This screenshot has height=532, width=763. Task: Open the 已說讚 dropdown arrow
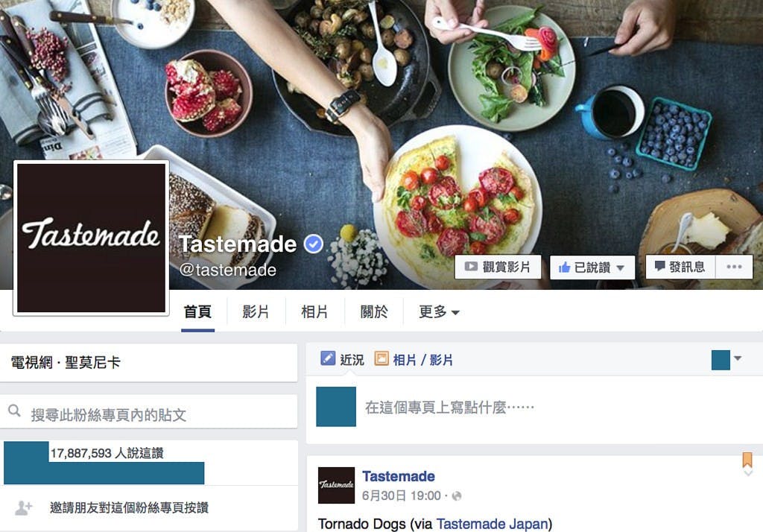click(x=621, y=267)
